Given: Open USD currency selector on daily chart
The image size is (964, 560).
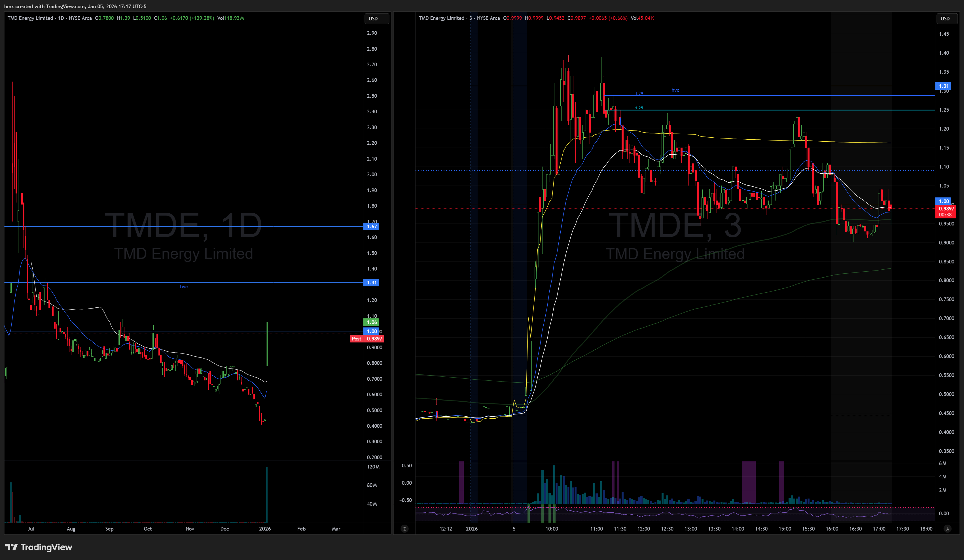Looking at the screenshot, I should 376,18.
